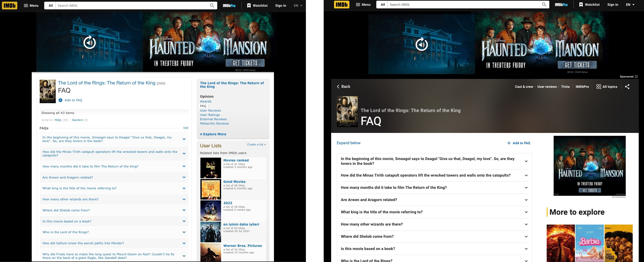Viewport: 644px width, 262px height.
Task: Select the IMDbPro tab on right panel
Action: tap(582, 87)
